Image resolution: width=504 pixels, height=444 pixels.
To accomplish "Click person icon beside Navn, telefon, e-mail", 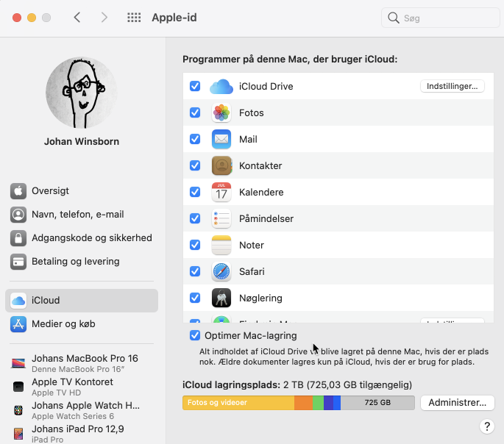I will coord(18,215).
